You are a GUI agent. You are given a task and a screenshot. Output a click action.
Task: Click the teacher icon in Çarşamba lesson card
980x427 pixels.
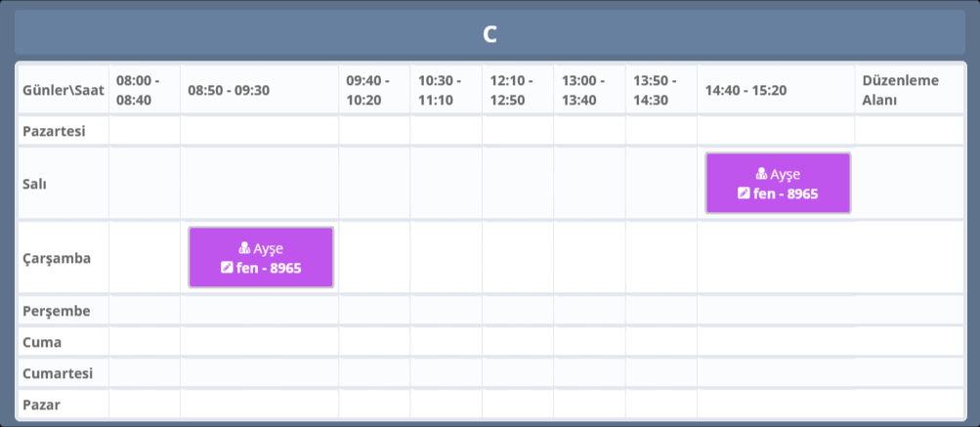[245, 248]
